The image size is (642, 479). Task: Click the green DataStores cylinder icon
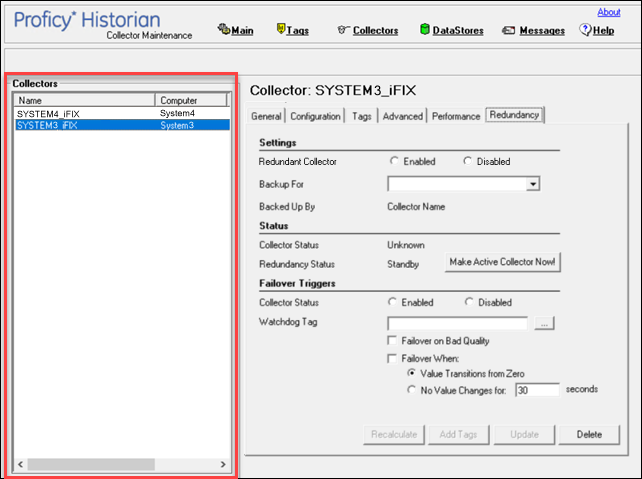pyautogui.click(x=425, y=29)
